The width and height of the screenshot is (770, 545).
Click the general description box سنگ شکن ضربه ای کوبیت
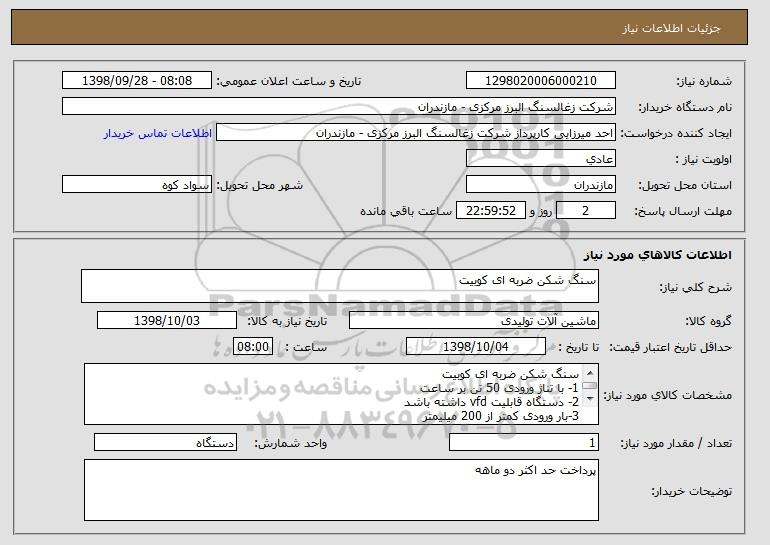pos(340,286)
